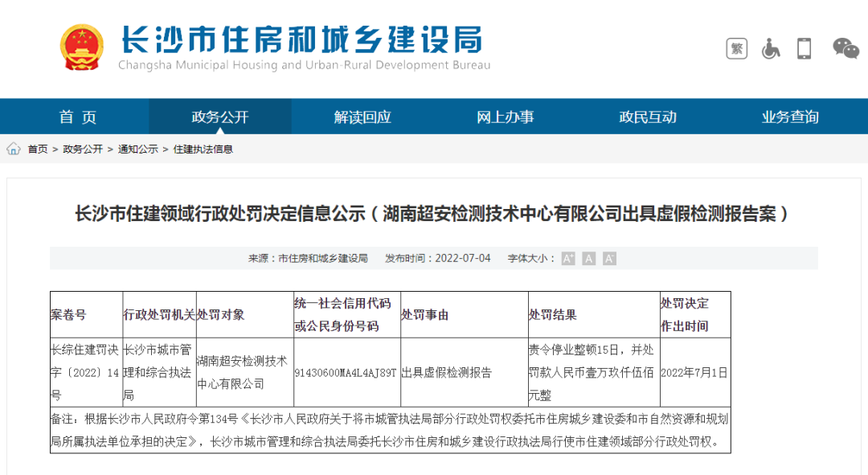The width and height of the screenshot is (868, 475).
Task: Open the 首页 navigation tab
Action: point(77,117)
